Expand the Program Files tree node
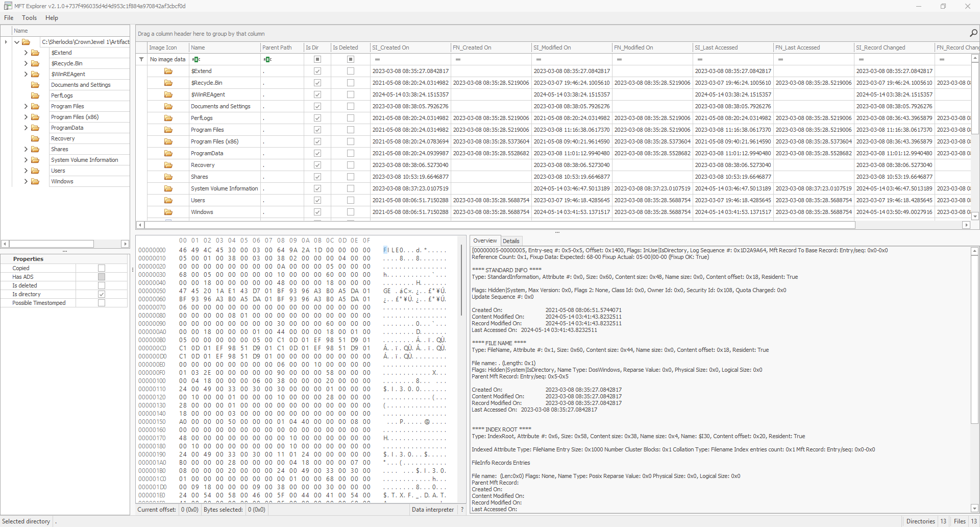980x527 pixels. pos(26,106)
